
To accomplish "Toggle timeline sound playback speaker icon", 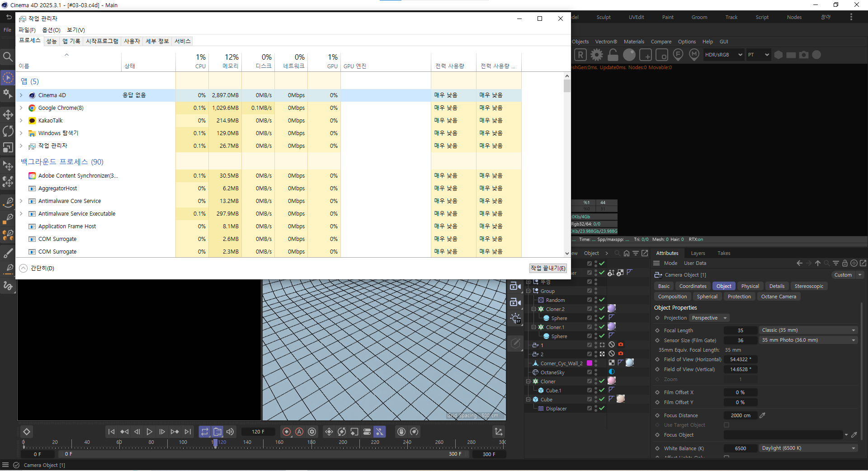I will [230, 432].
